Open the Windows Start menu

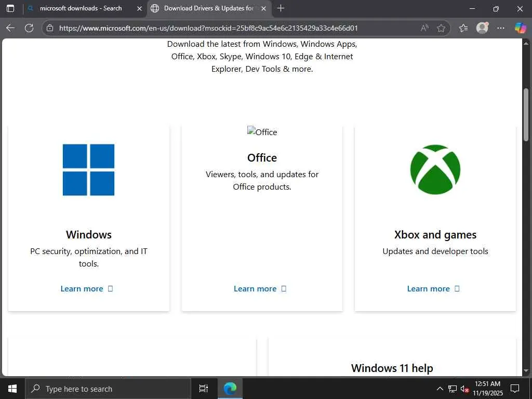(x=12, y=389)
